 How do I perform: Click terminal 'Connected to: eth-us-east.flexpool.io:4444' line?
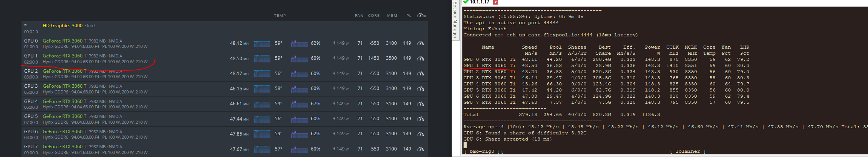coord(550,35)
